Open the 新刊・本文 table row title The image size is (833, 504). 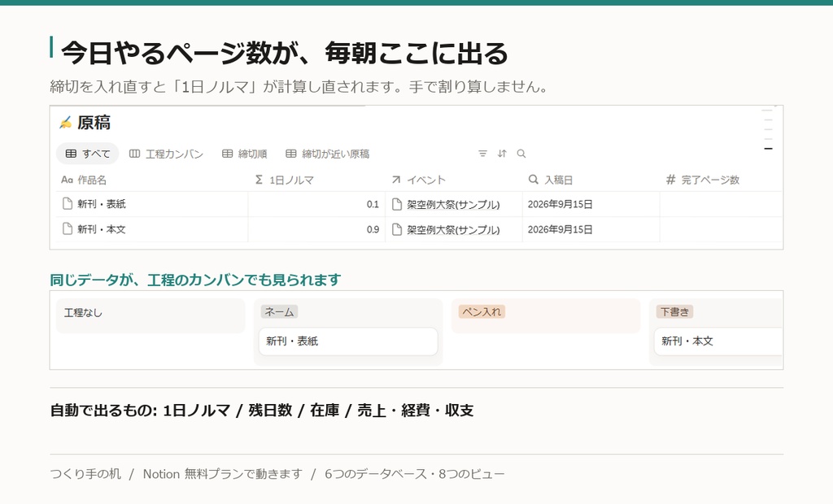pyautogui.click(x=102, y=229)
